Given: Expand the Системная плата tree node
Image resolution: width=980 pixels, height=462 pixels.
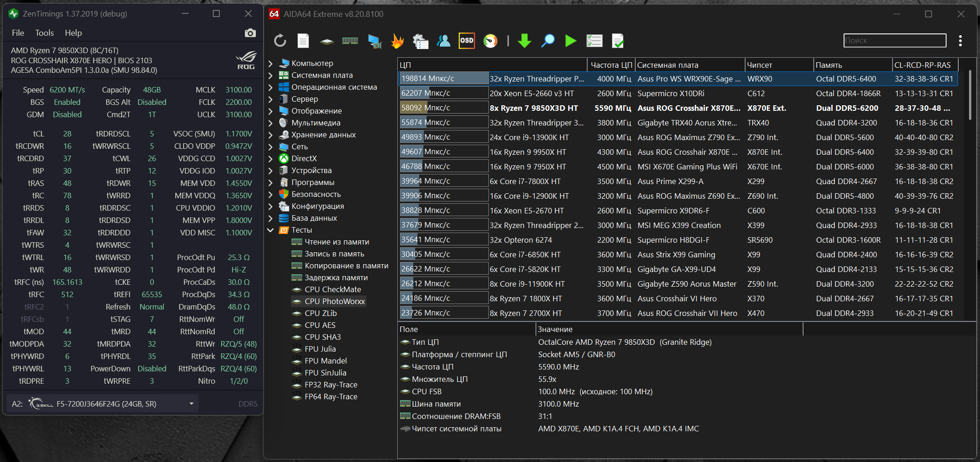Looking at the screenshot, I should (271, 75).
